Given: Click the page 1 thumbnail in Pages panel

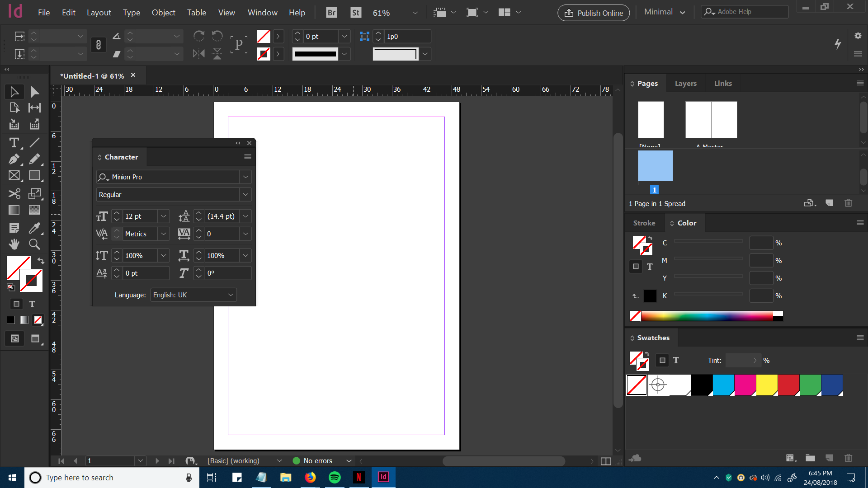Looking at the screenshot, I should (x=655, y=166).
